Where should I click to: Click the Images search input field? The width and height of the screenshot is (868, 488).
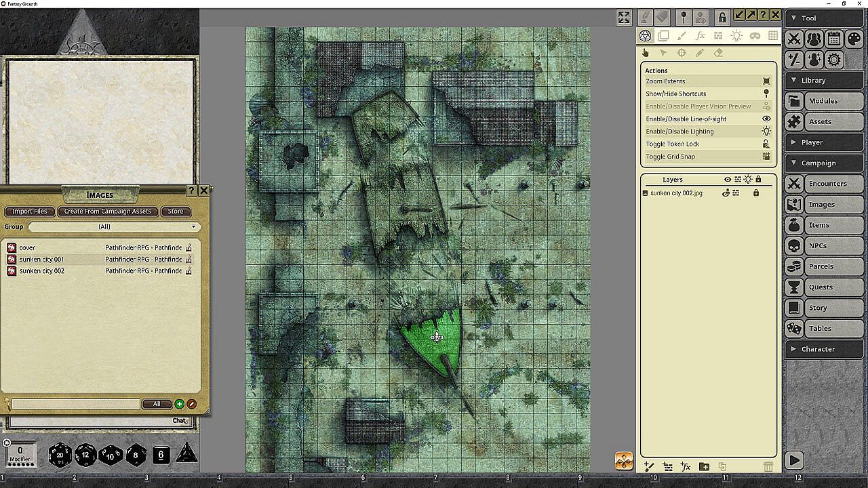(x=75, y=404)
